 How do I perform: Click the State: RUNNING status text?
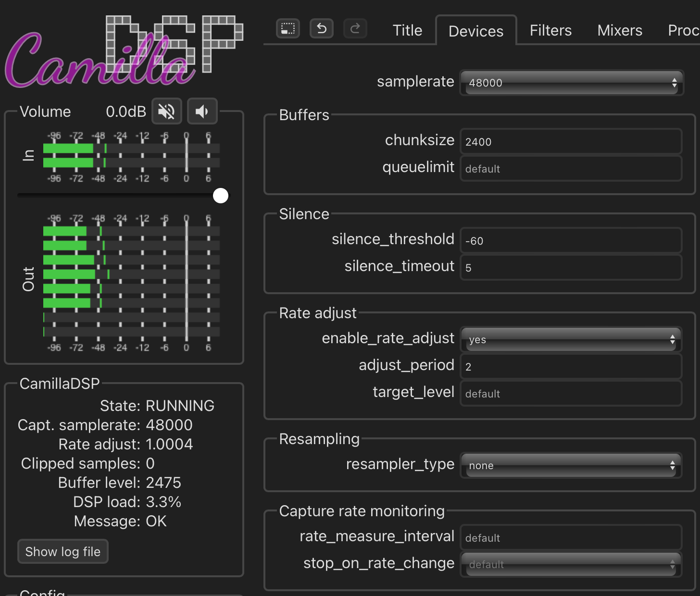click(157, 406)
